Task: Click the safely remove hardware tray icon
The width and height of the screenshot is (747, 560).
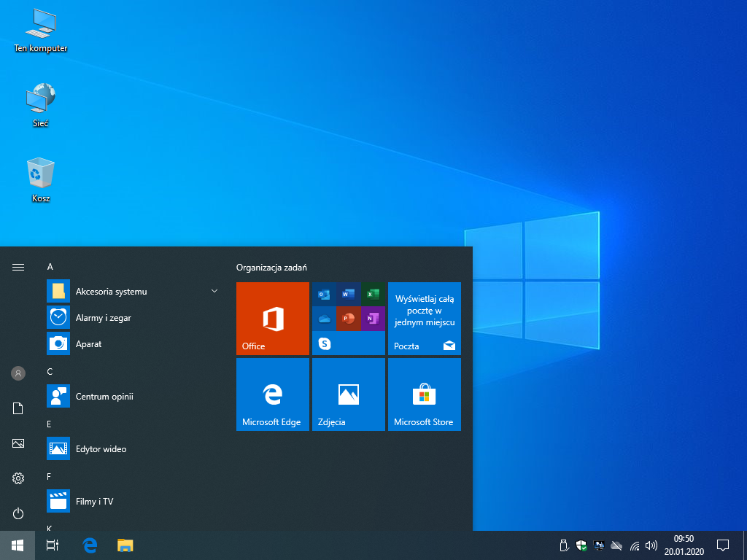Action: 564,545
